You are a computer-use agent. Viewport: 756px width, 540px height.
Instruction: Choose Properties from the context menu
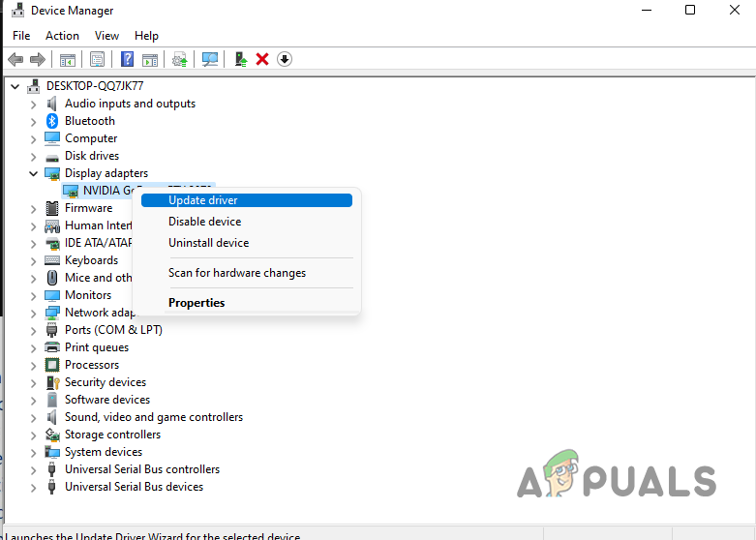(247, 303)
